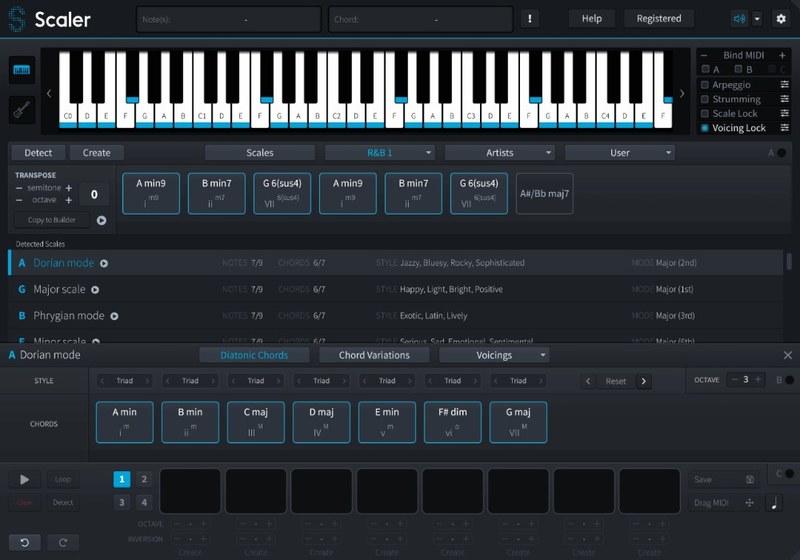Click the quarter note icon
The width and height of the screenshot is (800, 560).
point(775,503)
